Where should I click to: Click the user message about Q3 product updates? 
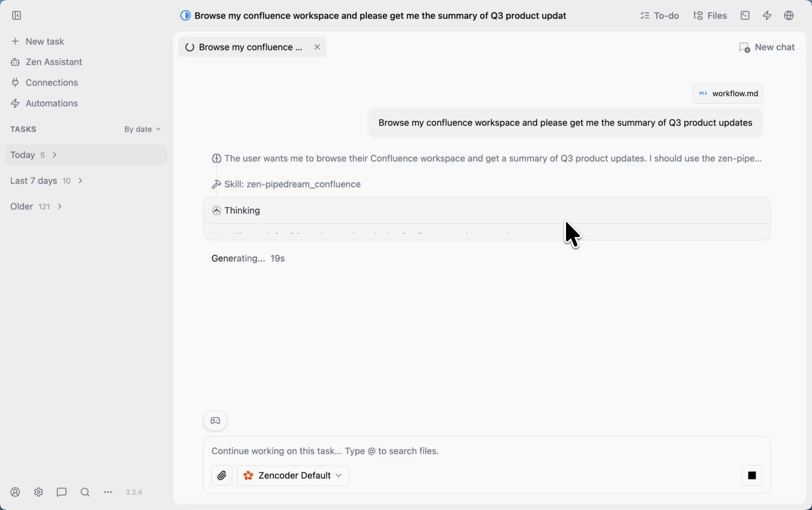pos(566,123)
